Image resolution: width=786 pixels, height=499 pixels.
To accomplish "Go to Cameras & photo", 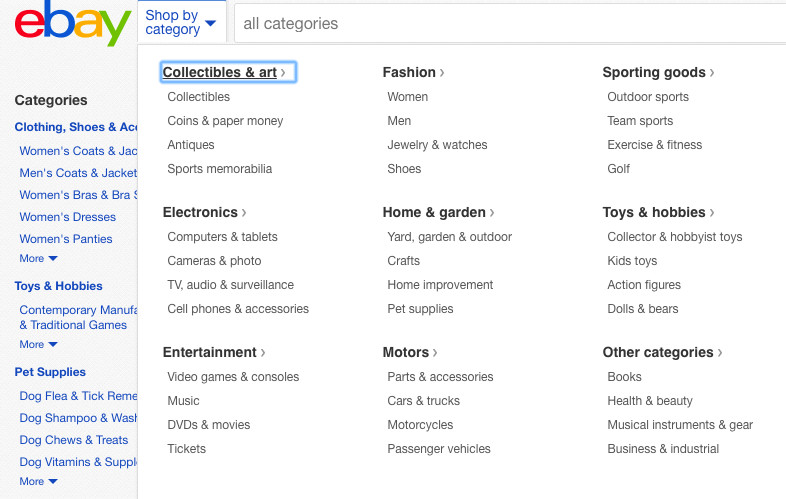I will pyautogui.click(x=214, y=261).
